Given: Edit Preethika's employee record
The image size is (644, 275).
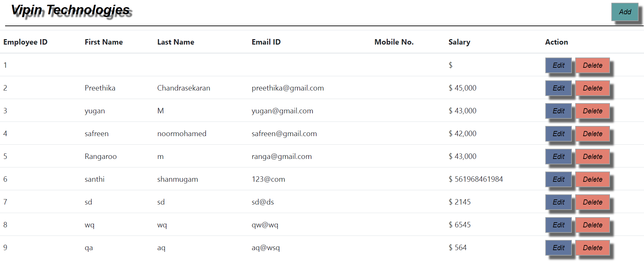Looking at the screenshot, I should [x=558, y=88].
